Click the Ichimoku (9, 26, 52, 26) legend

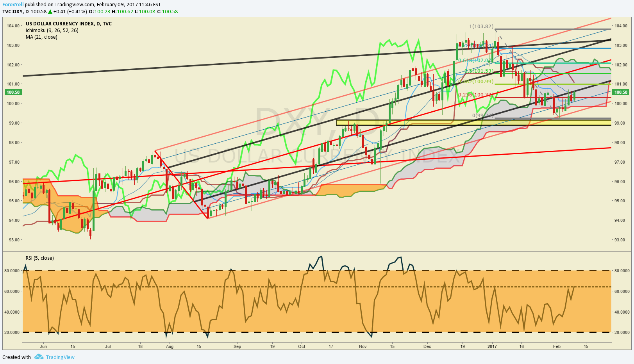(52, 30)
